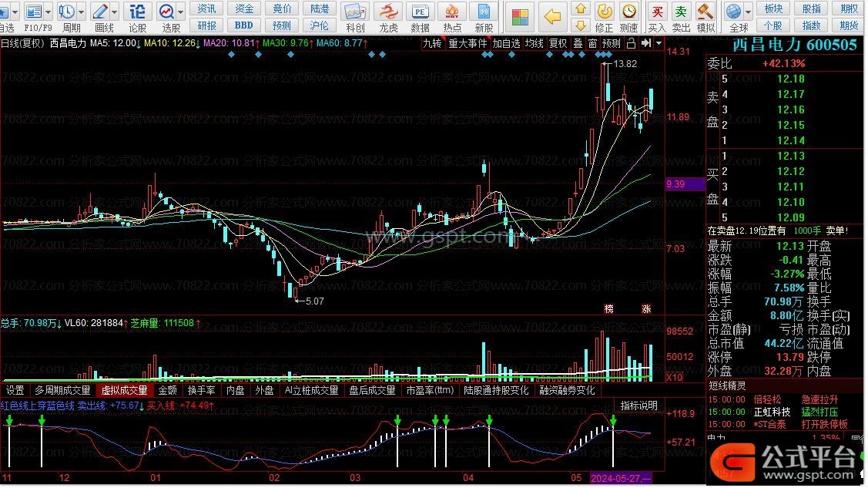Open the 论股 stock discussion icon
This screenshot has height=488, width=868.
tap(137, 11)
